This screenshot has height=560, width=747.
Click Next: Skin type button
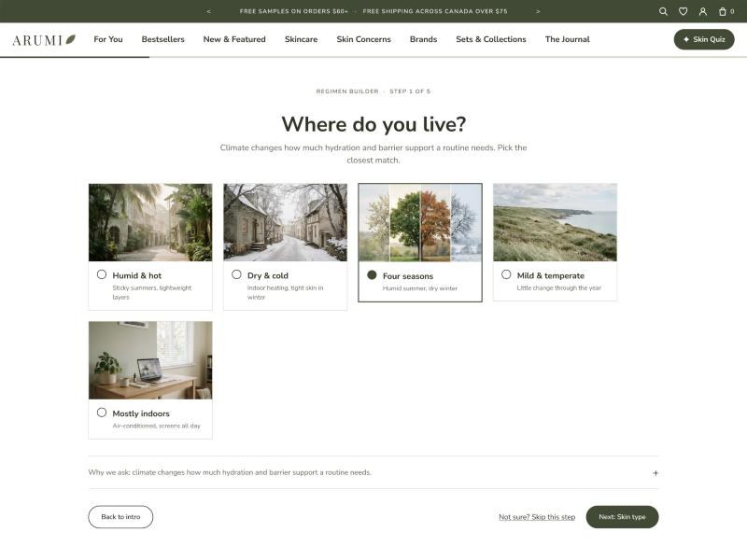(x=622, y=517)
